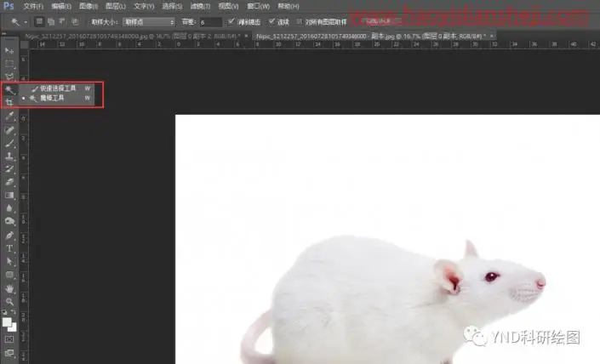Close the first Nipic document tab

pos(247,36)
